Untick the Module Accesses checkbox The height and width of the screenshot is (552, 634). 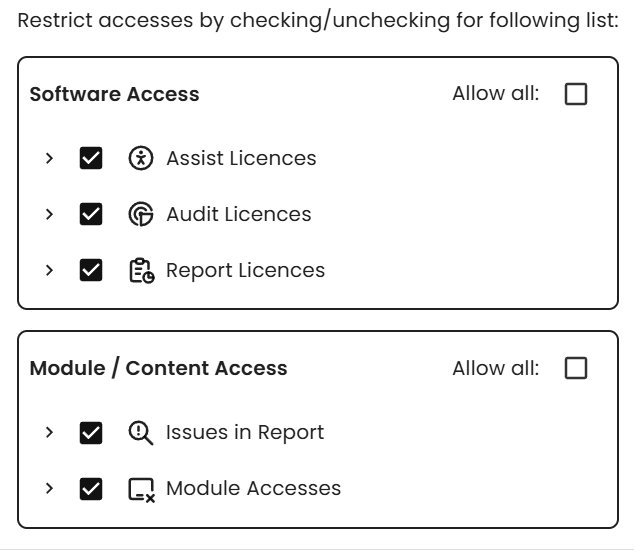(91, 489)
